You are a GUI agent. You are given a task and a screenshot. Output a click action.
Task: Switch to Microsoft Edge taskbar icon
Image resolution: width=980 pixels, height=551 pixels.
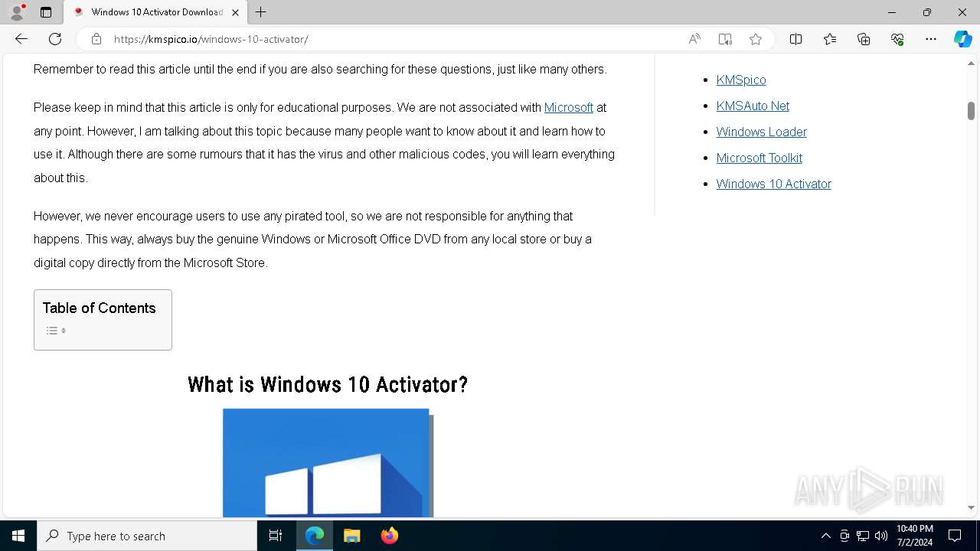pos(315,536)
